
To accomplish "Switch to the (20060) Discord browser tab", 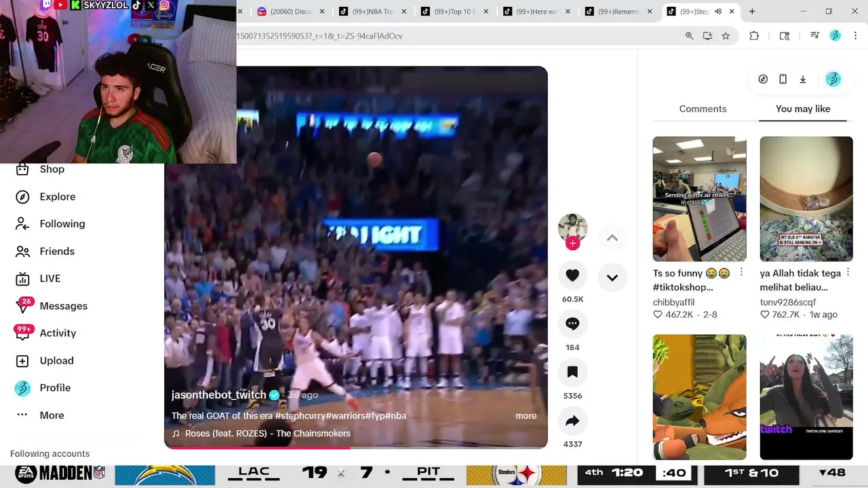I will click(x=285, y=12).
